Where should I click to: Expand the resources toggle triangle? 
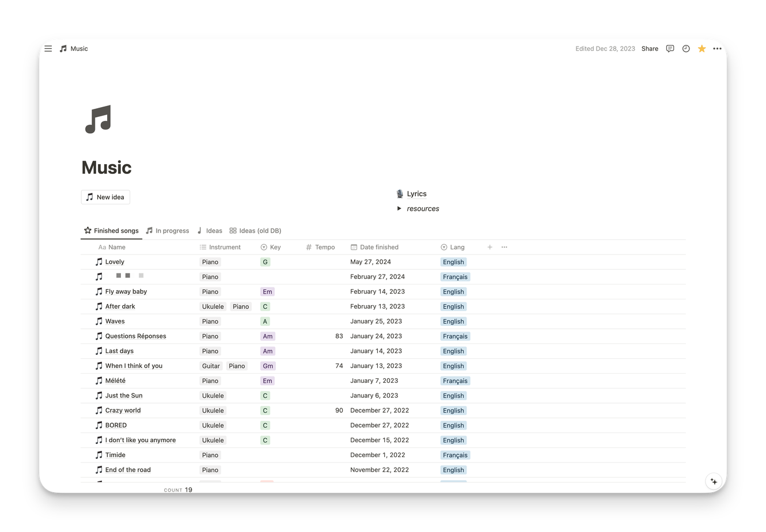click(x=399, y=208)
